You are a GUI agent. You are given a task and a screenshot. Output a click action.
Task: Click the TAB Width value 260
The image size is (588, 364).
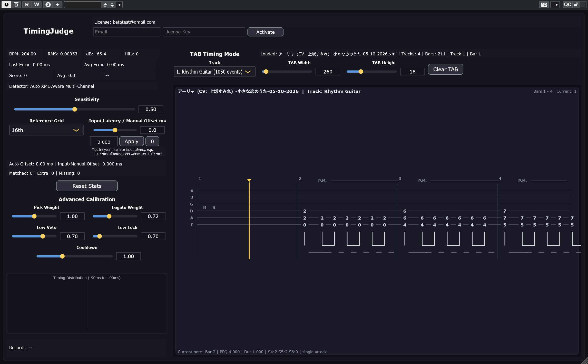pos(328,72)
